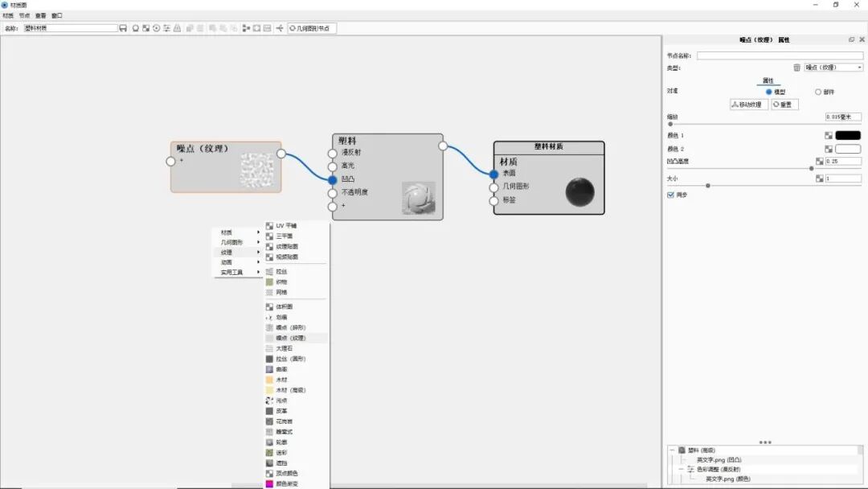Select the 皮革 texture option
The image size is (868, 489).
click(x=285, y=410)
